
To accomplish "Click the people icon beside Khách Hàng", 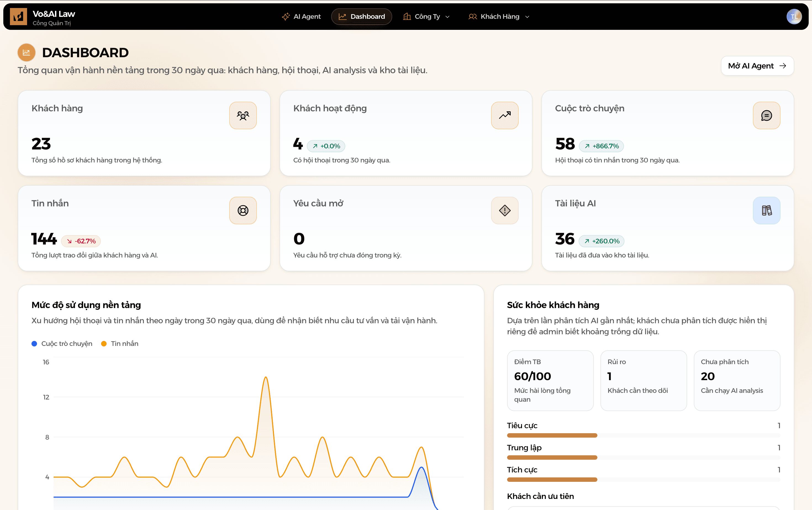I will point(473,17).
